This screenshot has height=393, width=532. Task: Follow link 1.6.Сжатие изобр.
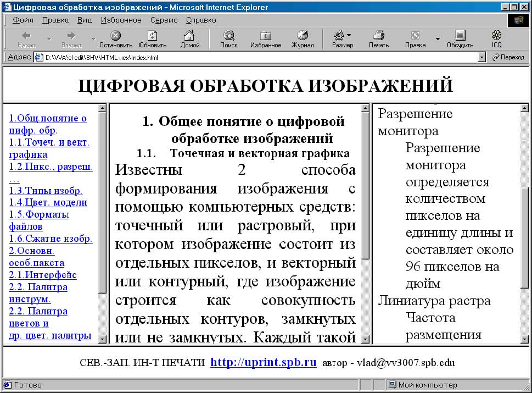[51, 239]
